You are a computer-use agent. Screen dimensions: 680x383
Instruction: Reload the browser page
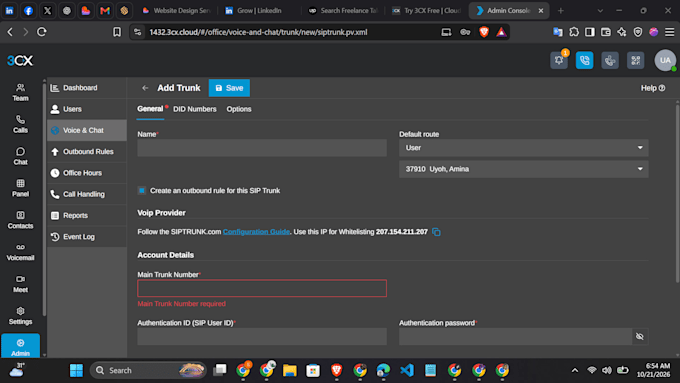coord(42,32)
